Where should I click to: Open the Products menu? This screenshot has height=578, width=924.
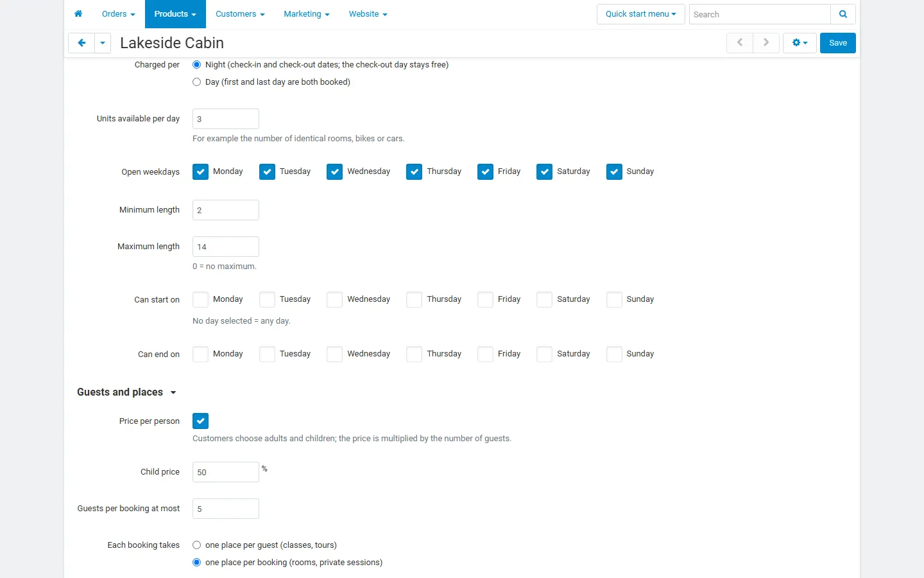coord(175,14)
